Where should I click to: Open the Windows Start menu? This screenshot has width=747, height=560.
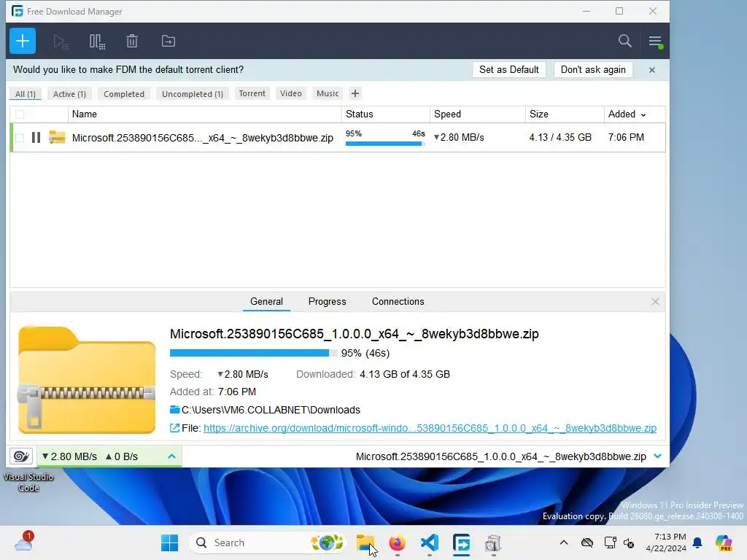coord(169,542)
